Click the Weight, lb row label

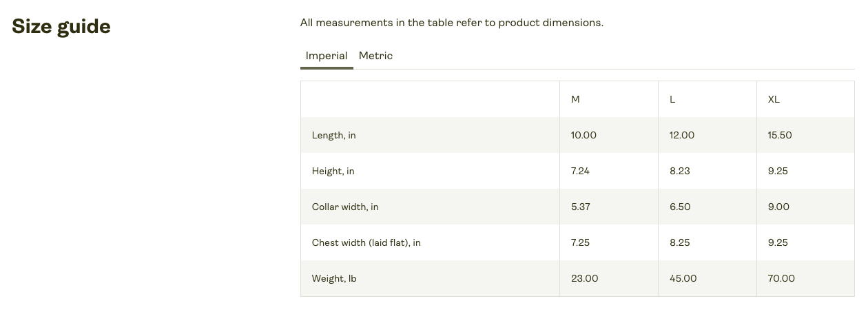click(x=334, y=278)
